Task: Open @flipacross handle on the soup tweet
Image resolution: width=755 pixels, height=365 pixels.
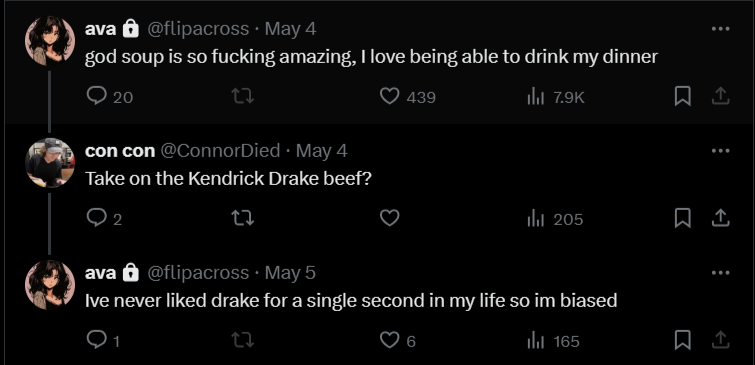Action: click(x=197, y=29)
